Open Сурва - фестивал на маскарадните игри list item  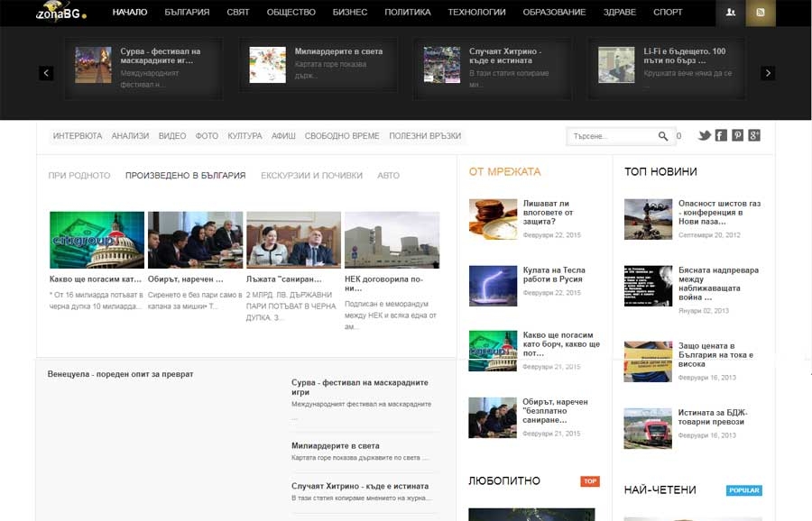(360, 387)
